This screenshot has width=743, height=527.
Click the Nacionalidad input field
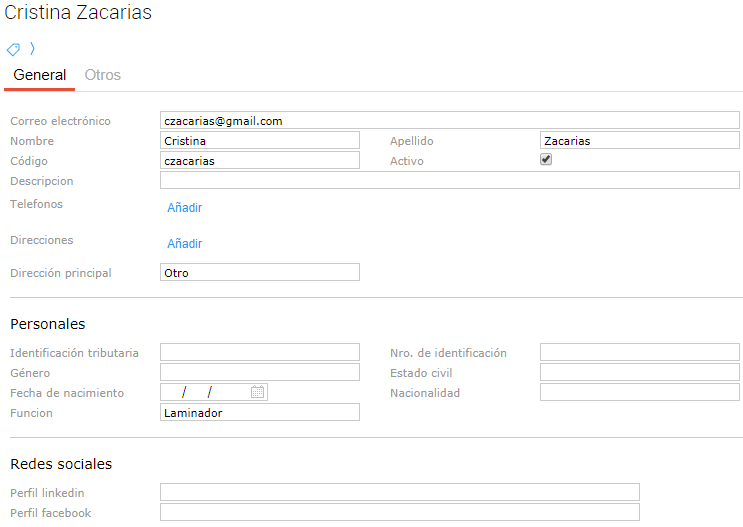pyautogui.click(x=639, y=392)
